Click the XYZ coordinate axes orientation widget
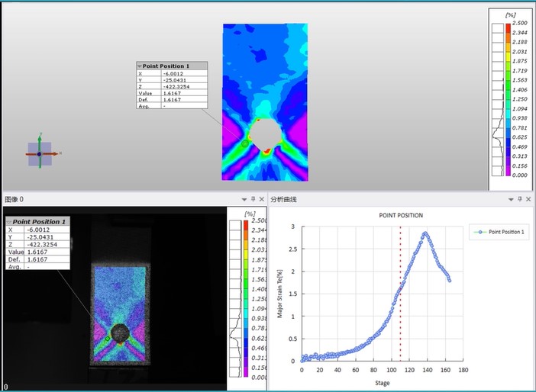Screen dimensions: 536x392 click(x=40, y=154)
